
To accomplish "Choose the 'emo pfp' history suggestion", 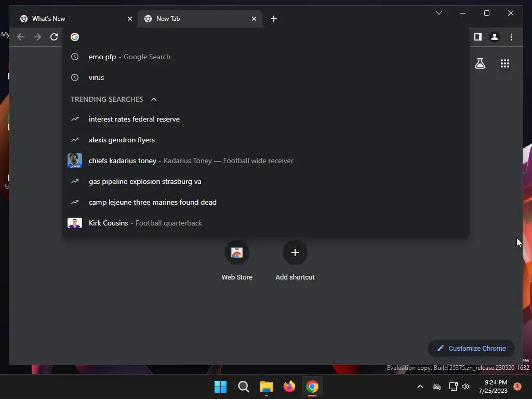I will (266, 57).
